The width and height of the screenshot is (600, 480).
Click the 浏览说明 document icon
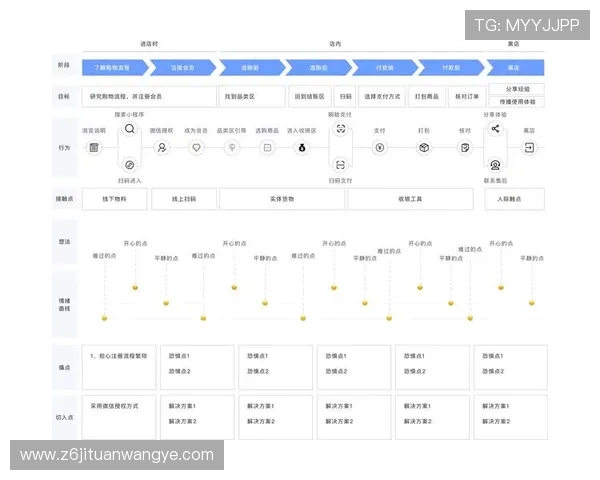click(94, 147)
